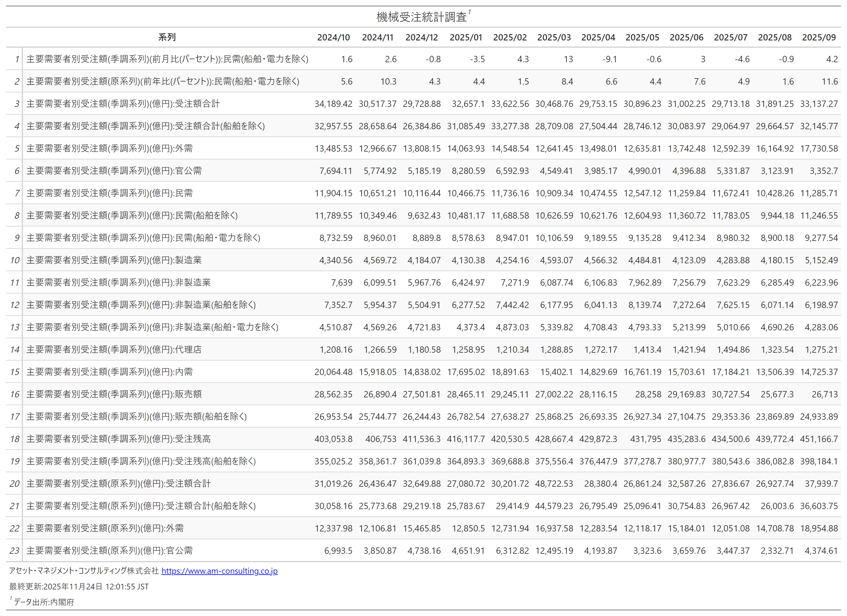The width and height of the screenshot is (847, 616).
Task: Open the am-consulting.co.jp link
Action: (x=219, y=571)
